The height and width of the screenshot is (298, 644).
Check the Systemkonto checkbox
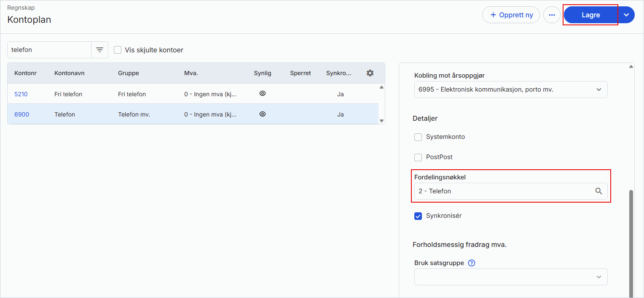coord(418,137)
